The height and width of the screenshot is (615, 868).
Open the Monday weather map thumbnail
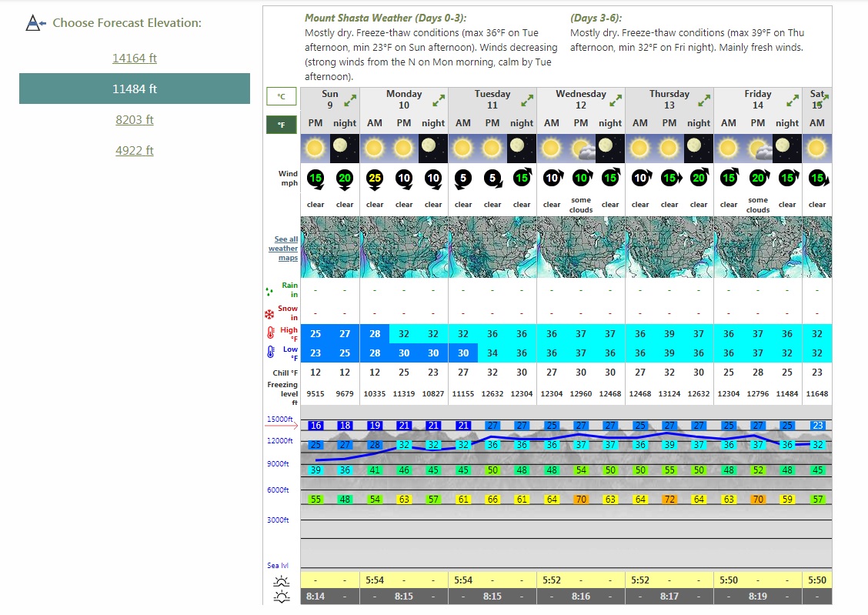pos(404,247)
